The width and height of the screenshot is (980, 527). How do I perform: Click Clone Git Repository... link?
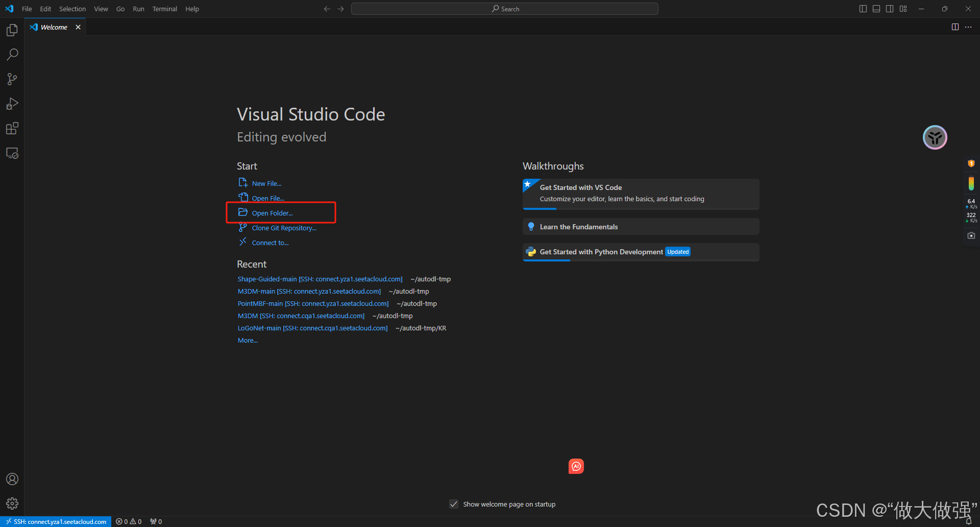284,228
